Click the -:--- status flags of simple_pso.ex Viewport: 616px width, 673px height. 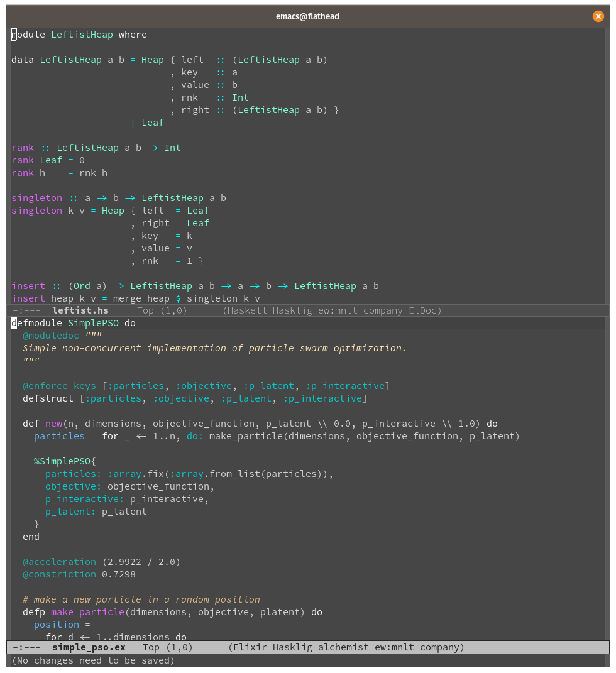tap(26, 647)
